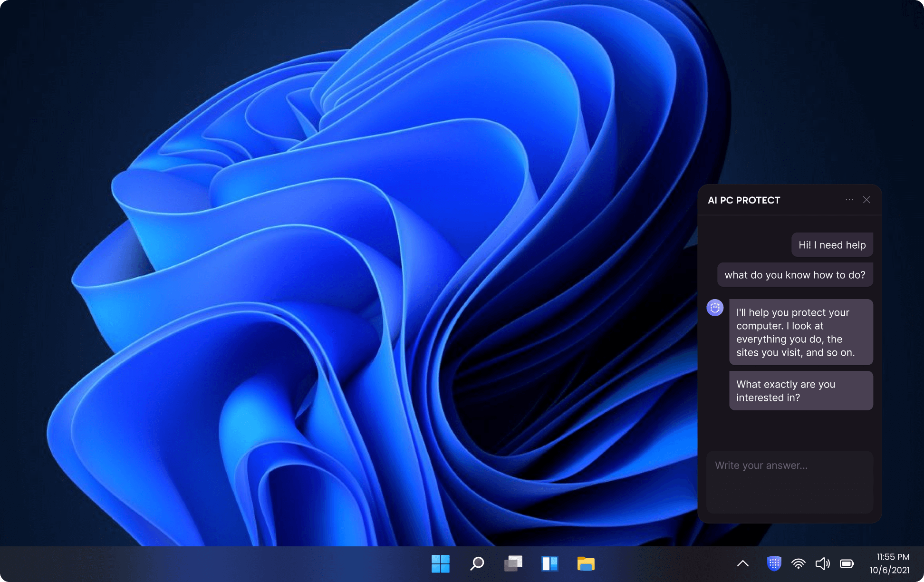The height and width of the screenshot is (582, 924).
Task: Open the Windows Start menu
Action: [440, 564]
